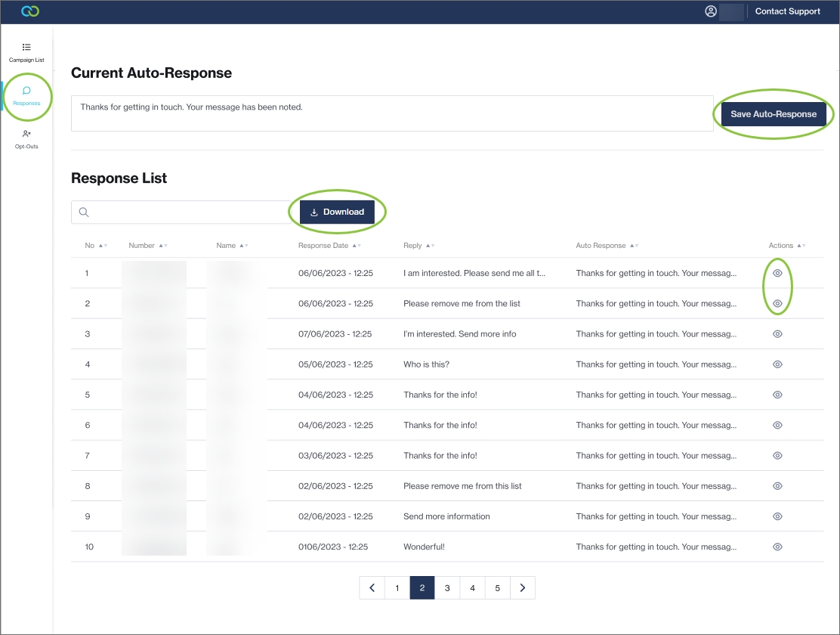Jump to page 5 in pagination
The height and width of the screenshot is (635, 840).
pos(497,587)
